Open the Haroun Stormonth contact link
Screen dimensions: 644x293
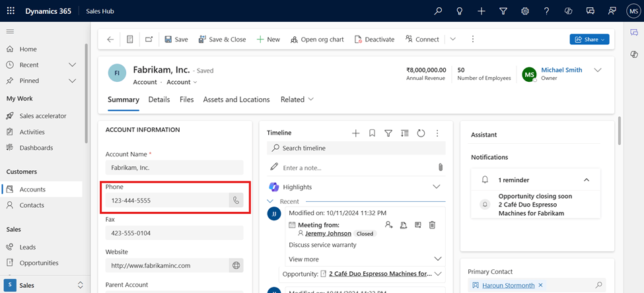[x=508, y=285]
